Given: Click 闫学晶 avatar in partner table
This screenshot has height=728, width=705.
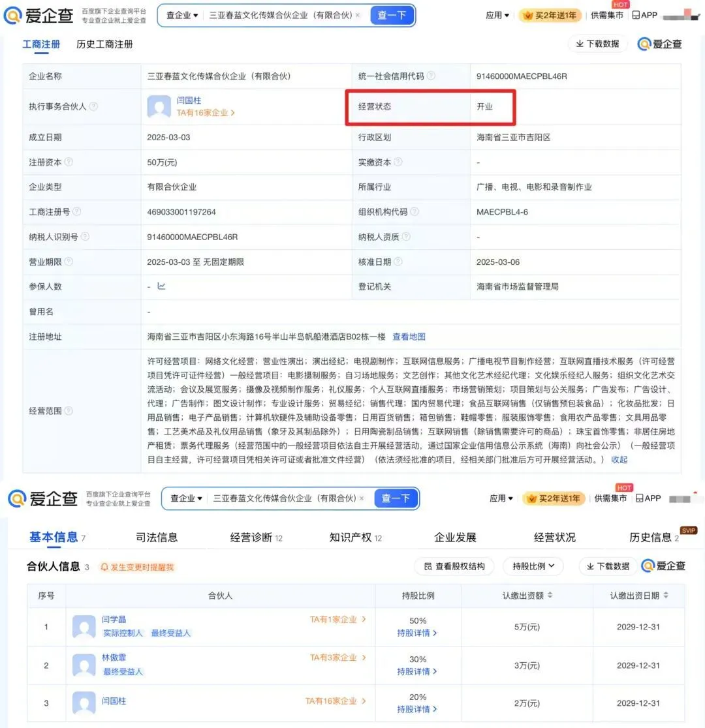Looking at the screenshot, I should (x=84, y=627).
